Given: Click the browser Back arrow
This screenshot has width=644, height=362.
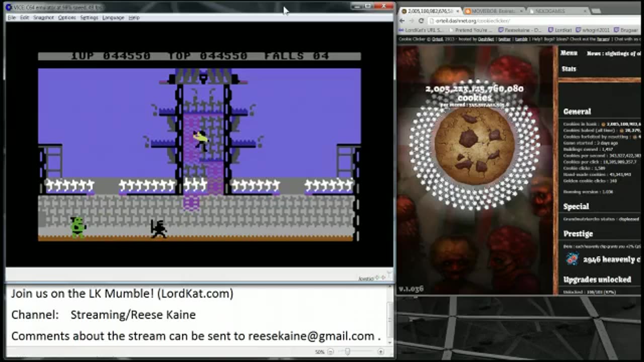Looking at the screenshot, I should pos(402,21).
